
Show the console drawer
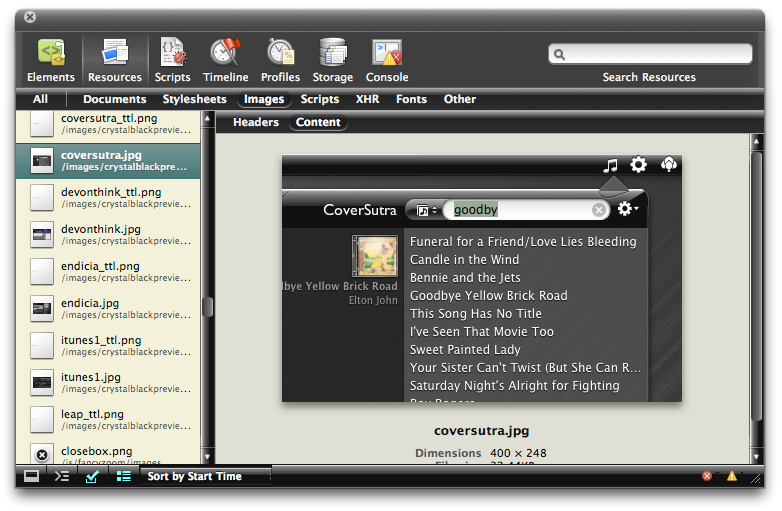(x=62, y=476)
